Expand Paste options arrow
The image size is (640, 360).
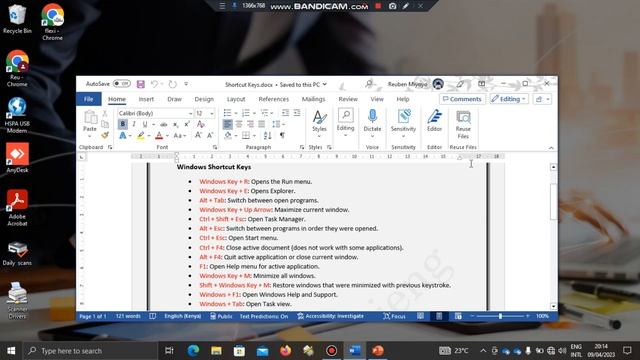[x=90, y=136]
